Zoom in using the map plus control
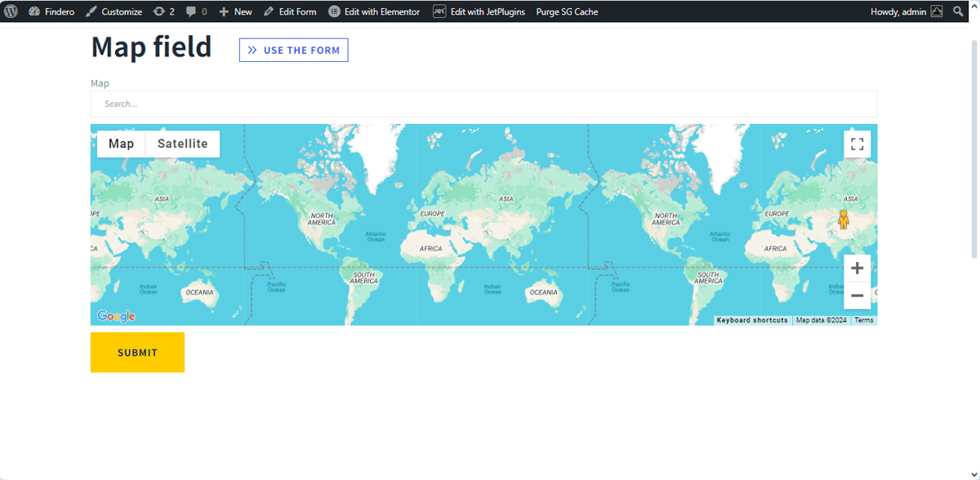 click(857, 268)
